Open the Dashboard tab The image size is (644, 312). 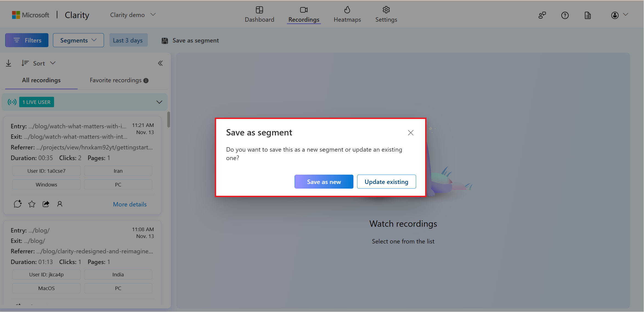point(259,15)
